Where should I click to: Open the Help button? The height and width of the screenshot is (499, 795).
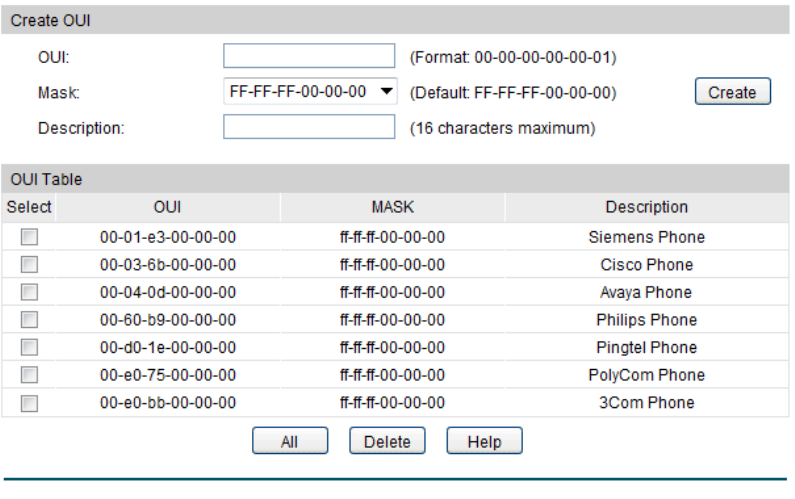pyautogui.click(x=484, y=441)
